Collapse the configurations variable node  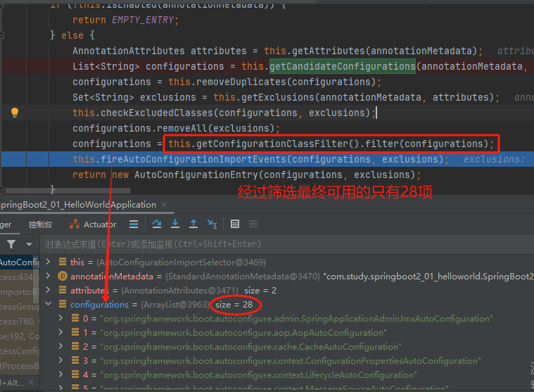49,303
